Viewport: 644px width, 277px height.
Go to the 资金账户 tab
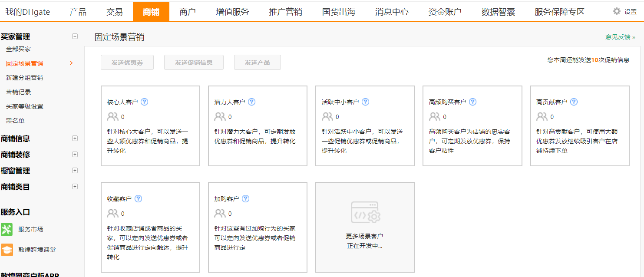click(445, 12)
